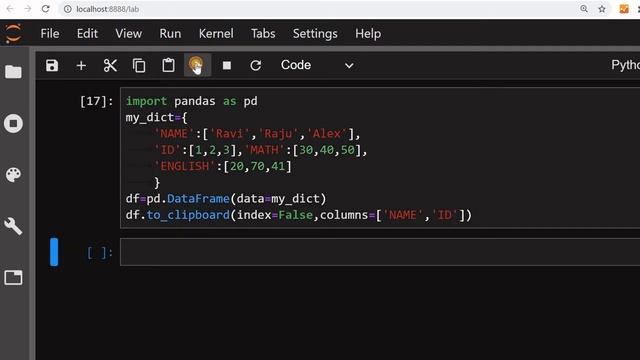Click the line containing 'MATH':[30,40,50]
Screen dimensions: 640x360
(260, 150)
